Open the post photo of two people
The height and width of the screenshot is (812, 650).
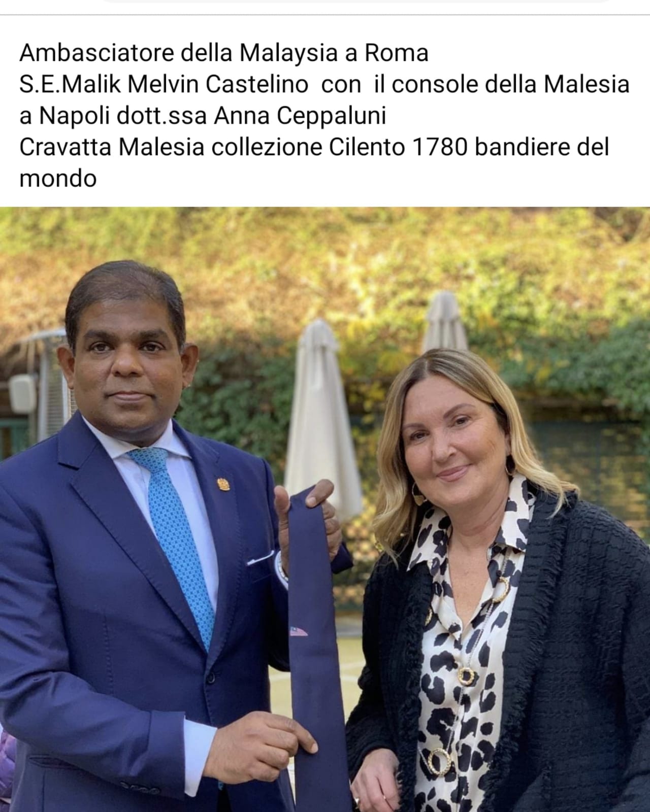click(325, 510)
